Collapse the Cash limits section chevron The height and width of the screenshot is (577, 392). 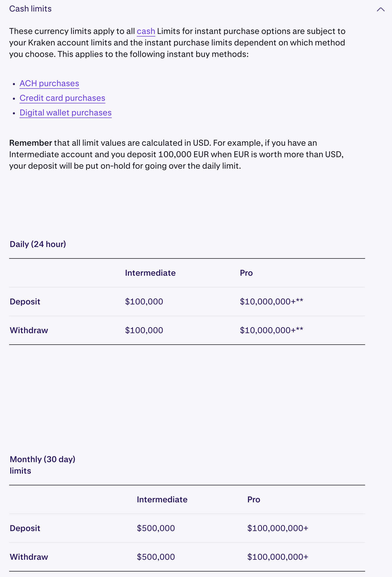pos(381,9)
